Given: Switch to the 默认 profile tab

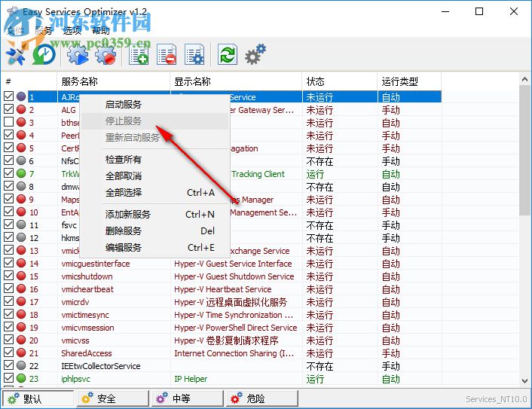Looking at the screenshot, I should tap(38, 398).
